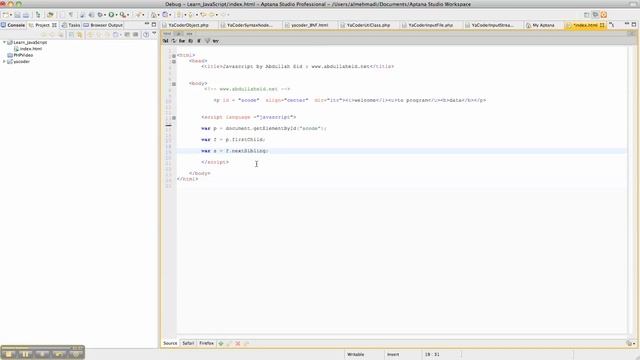Screen dimensions: 640x360
Task: Select the Source tab at editor bottom
Action: click(x=170, y=343)
